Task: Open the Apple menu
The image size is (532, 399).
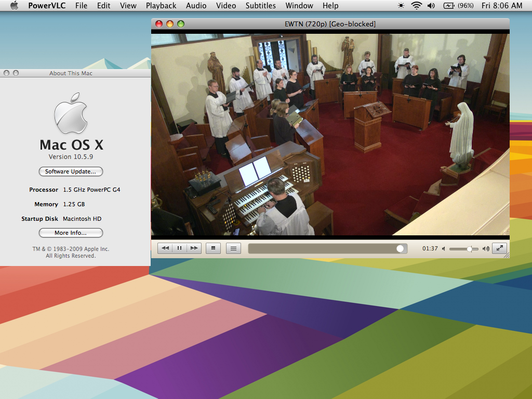Action: (x=14, y=5)
